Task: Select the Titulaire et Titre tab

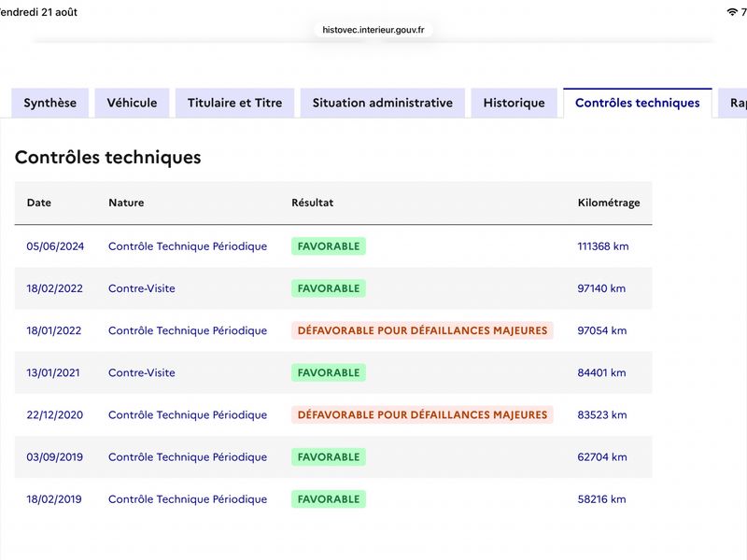Action: (x=235, y=103)
